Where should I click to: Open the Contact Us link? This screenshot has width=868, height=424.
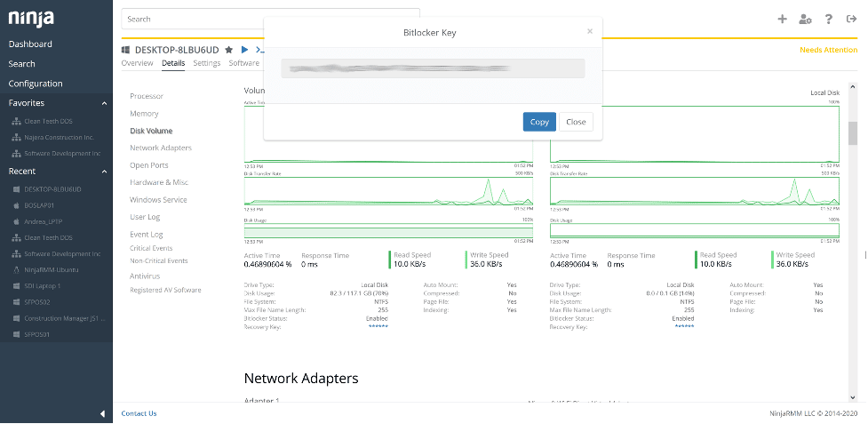139,413
